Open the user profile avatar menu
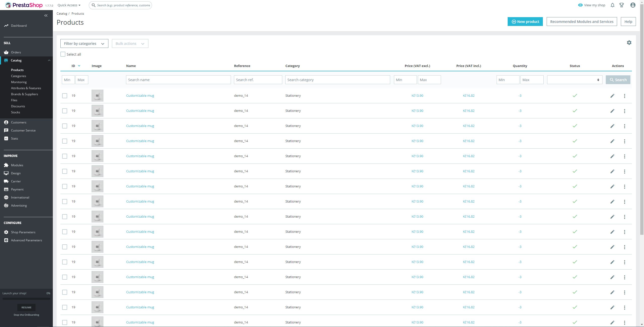644x327 pixels. [633, 5]
